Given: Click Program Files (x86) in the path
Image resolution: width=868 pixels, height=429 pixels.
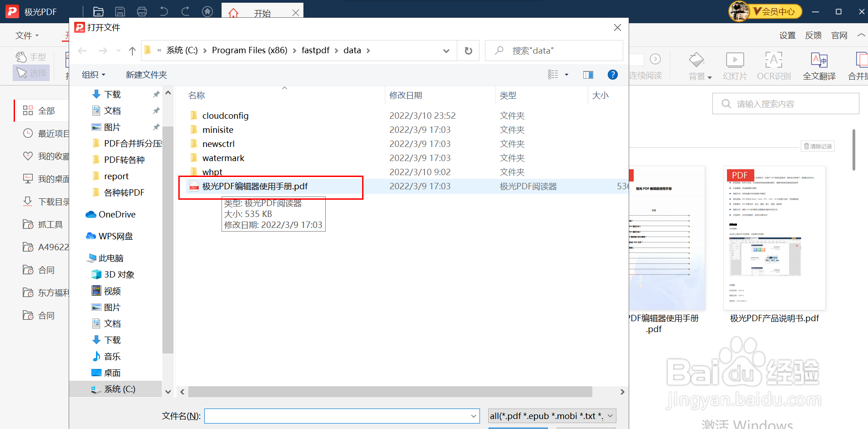Looking at the screenshot, I should [x=250, y=50].
